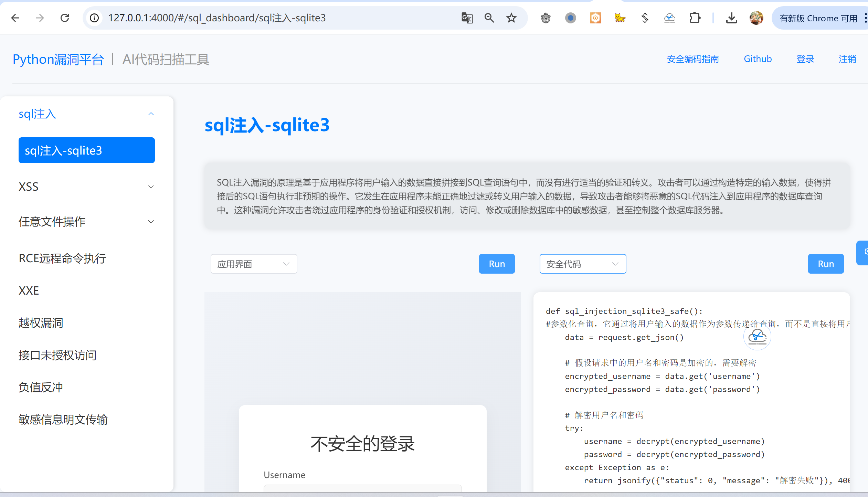868x497 pixels.
Task: Click the floating cloud scissors icon over code
Action: pos(757,337)
